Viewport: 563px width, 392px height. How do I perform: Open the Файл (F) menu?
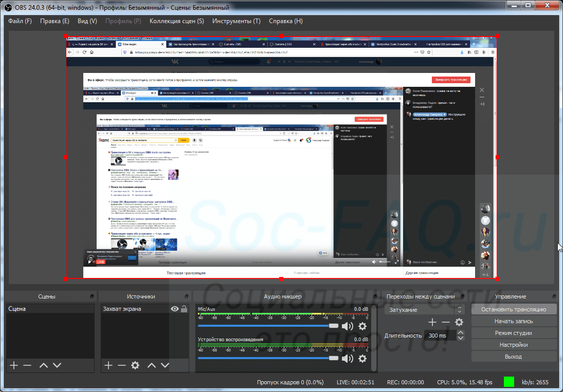click(20, 21)
